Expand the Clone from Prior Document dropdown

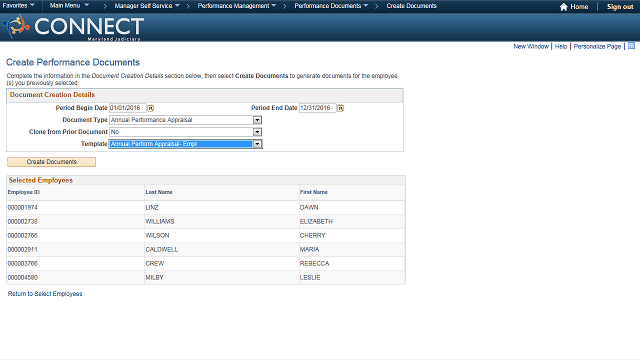[257, 132]
